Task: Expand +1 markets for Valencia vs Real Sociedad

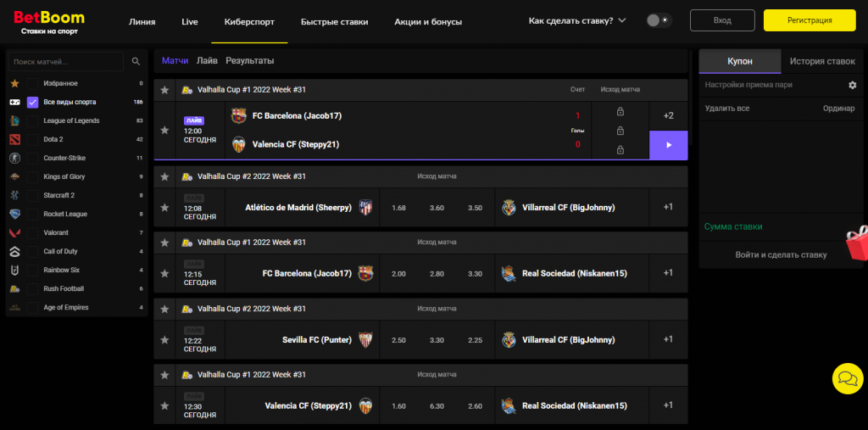Action: [668, 405]
